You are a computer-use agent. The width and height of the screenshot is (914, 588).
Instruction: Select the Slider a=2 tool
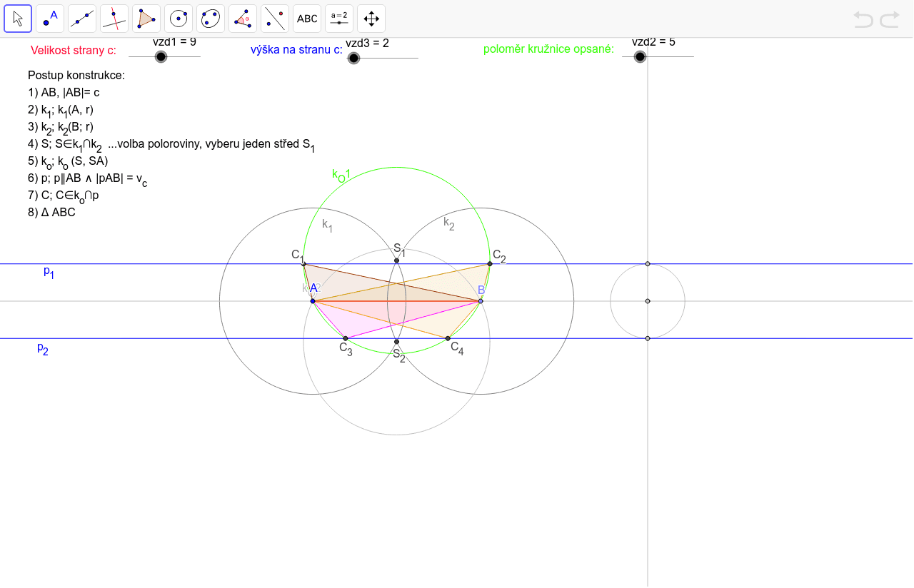(x=339, y=19)
